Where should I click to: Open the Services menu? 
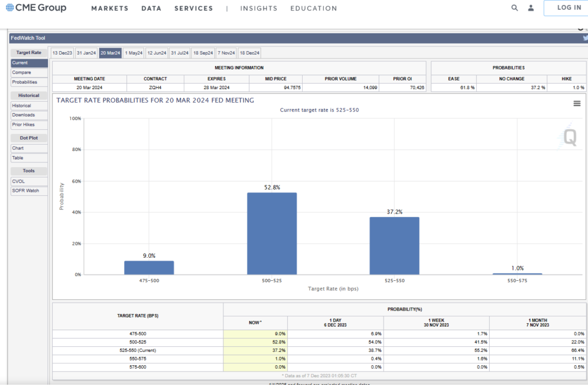pyautogui.click(x=194, y=9)
